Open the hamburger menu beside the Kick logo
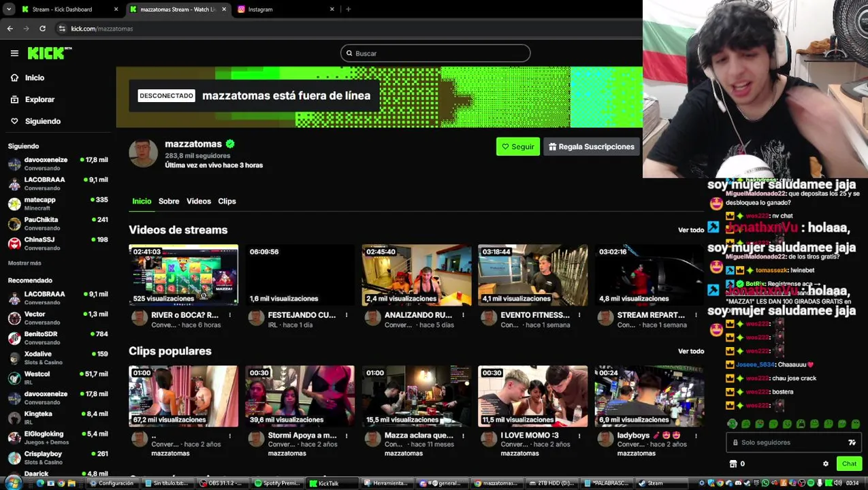Viewport: 868px width, 490px height. click(14, 53)
